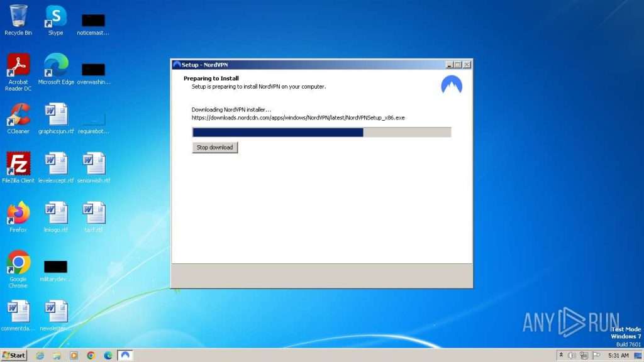The width and height of the screenshot is (644, 362).
Task: Open the Recycle Bin
Action: point(18,17)
